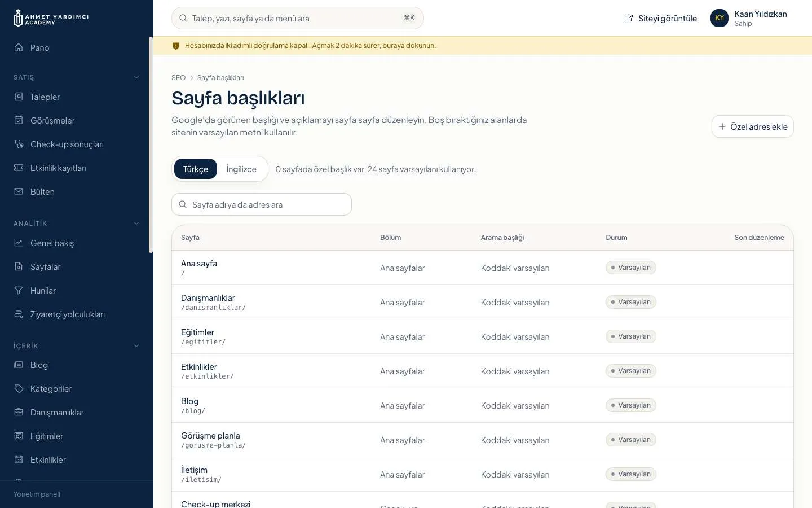Click the /egitimler/ path text

pyautogui.click(x=203, y=342)
